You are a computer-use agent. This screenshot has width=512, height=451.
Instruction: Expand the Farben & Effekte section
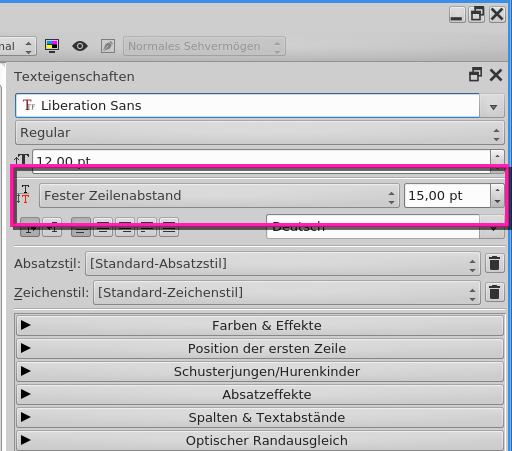click(x=260, y=325)
